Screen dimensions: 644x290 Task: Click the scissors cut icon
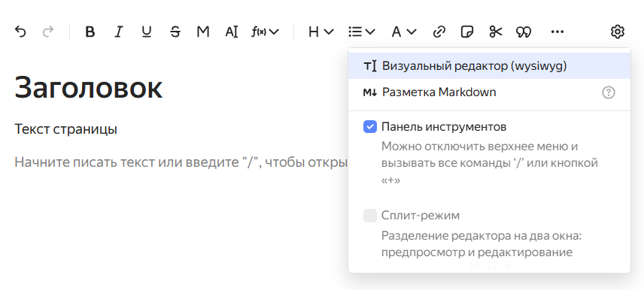[x=496, y=32]
